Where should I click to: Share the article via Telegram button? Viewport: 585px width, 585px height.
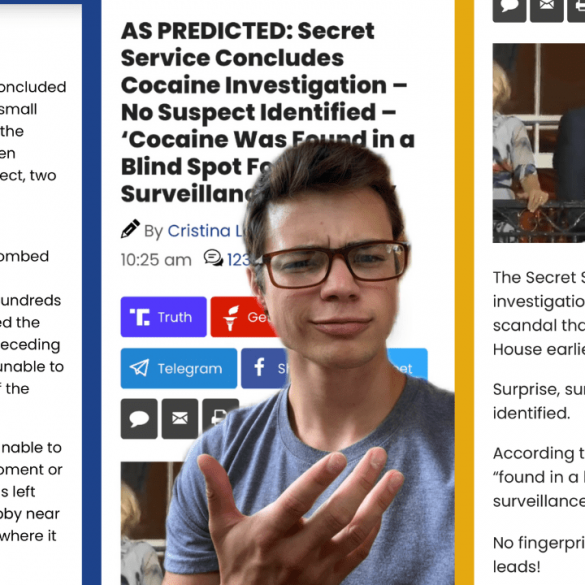coord(179,368)
